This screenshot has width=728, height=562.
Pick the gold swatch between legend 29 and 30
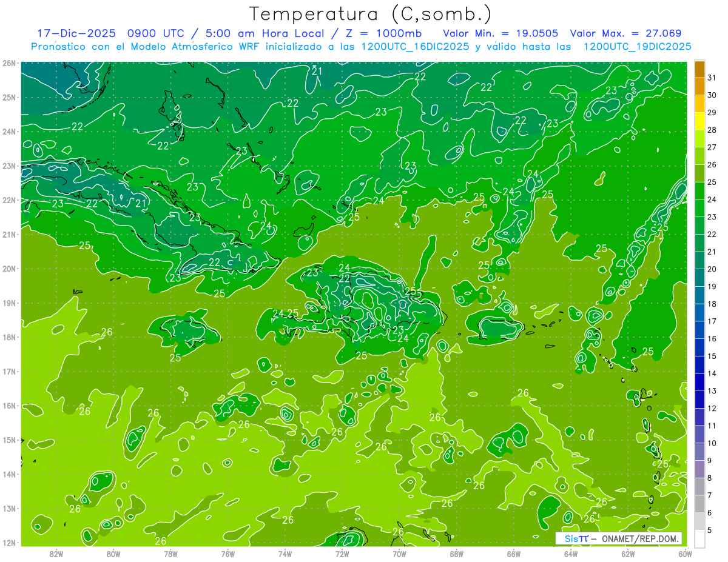[x=699, y=104]
